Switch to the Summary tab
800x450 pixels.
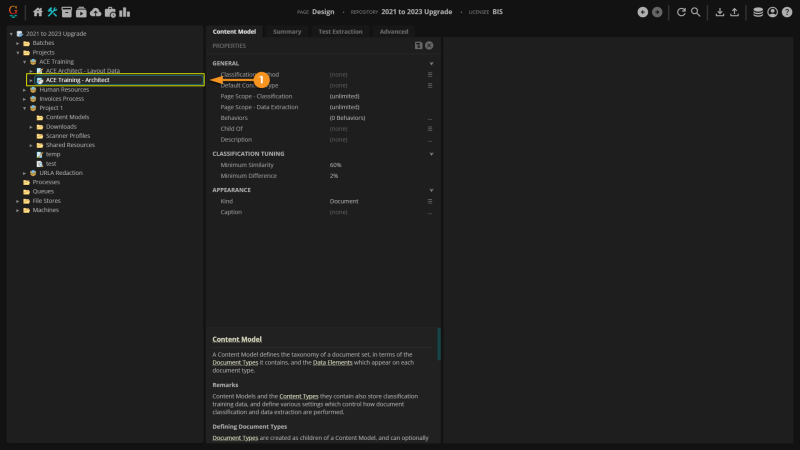tap(287, 32)
